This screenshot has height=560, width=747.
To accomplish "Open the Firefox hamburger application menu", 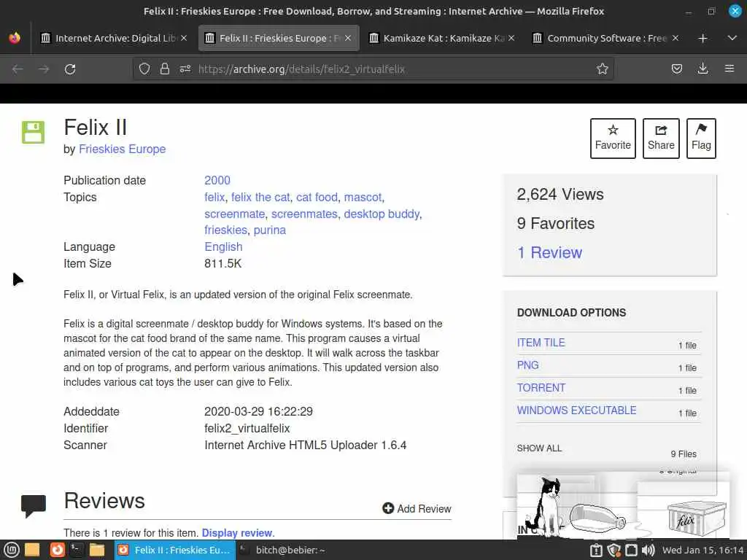I will pos(729,69).
